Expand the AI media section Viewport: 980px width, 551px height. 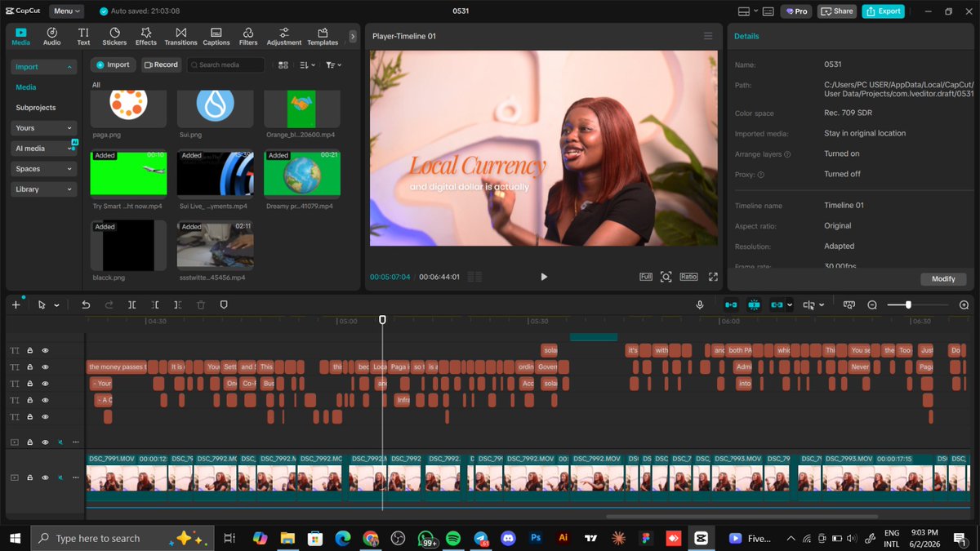coord(44,149)
